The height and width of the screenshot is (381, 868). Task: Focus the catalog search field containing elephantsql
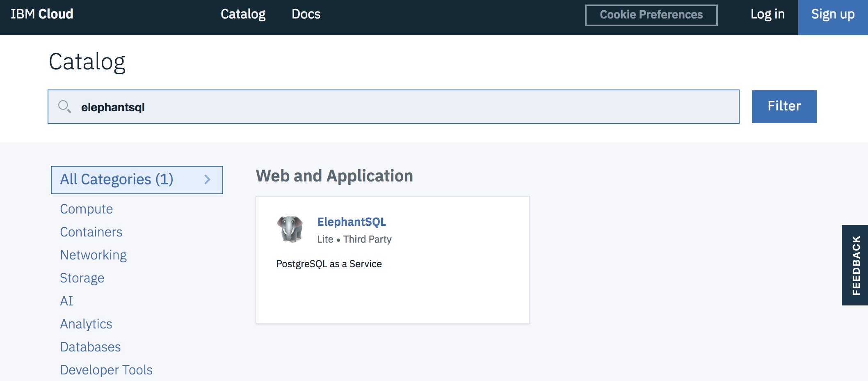(x=394, y=107)
